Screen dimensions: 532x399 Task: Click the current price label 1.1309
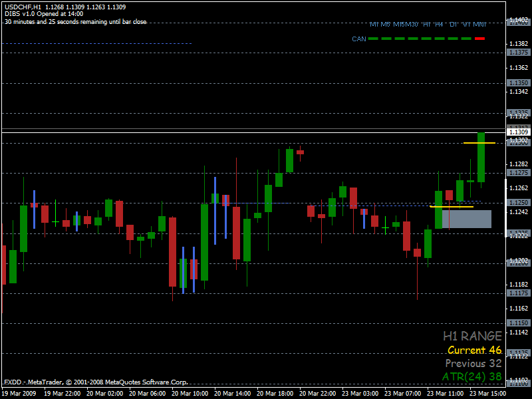519,132
